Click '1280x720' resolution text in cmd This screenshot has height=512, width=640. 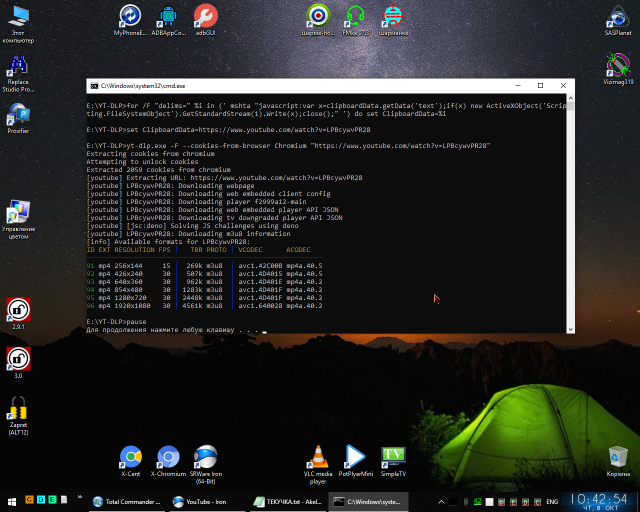click(x=130, y=298)
